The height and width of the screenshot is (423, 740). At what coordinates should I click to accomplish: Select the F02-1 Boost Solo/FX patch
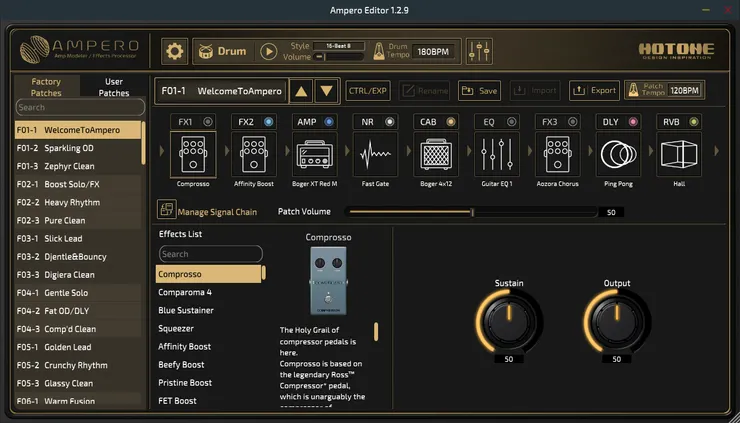(78, 184)
